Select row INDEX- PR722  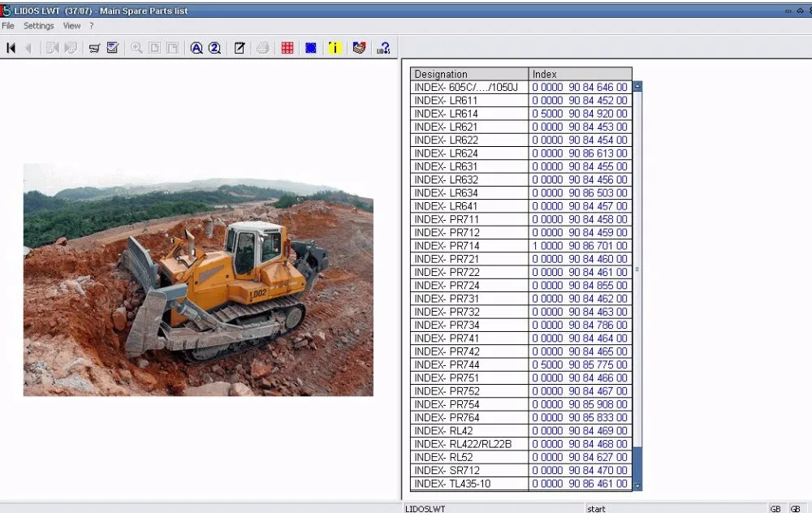click(521, 272)
